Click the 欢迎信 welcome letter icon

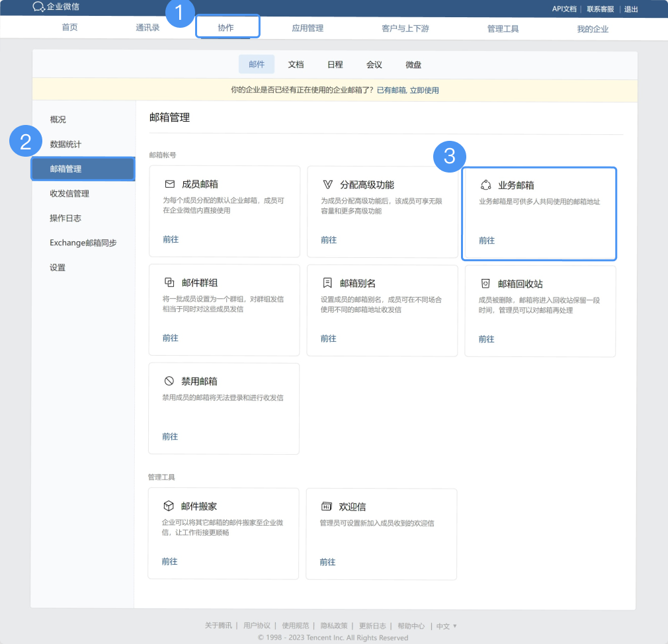(326, 506)
